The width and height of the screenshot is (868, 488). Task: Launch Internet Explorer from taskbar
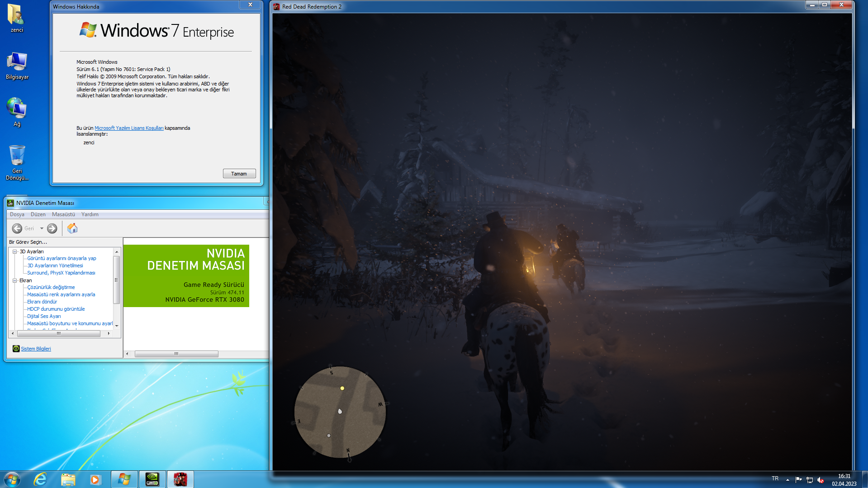tap(40, 479)
